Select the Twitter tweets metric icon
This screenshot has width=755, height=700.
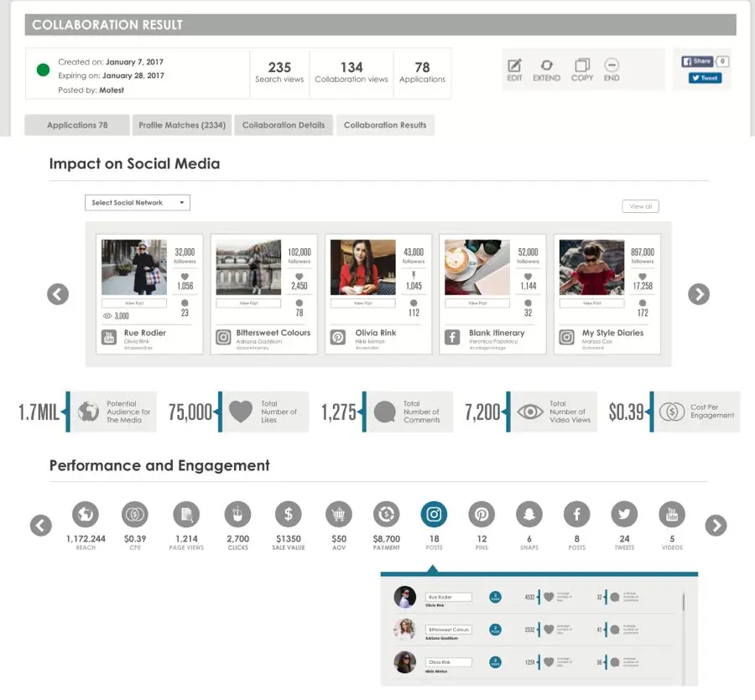[624, 514]
